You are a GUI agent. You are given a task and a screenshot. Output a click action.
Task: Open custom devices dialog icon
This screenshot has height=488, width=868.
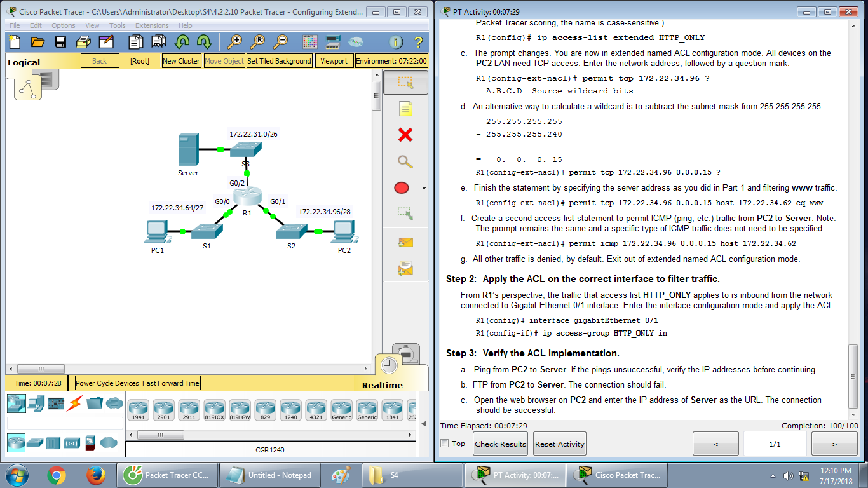click(333, 42)
